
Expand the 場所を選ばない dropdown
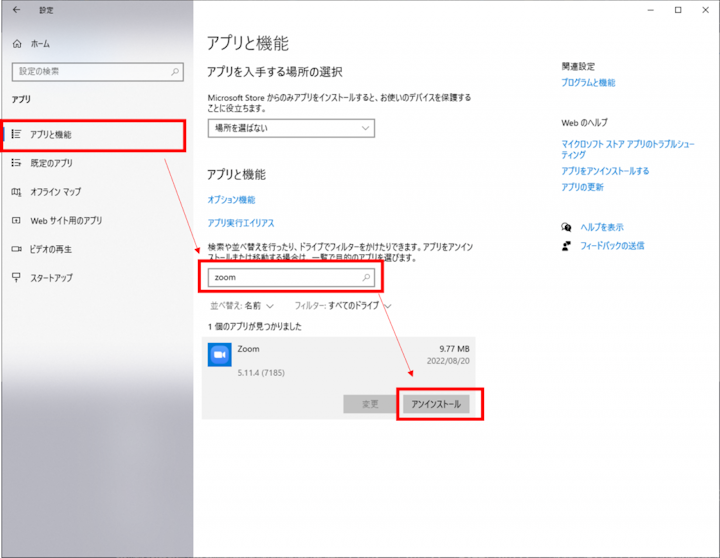[290, 128]
